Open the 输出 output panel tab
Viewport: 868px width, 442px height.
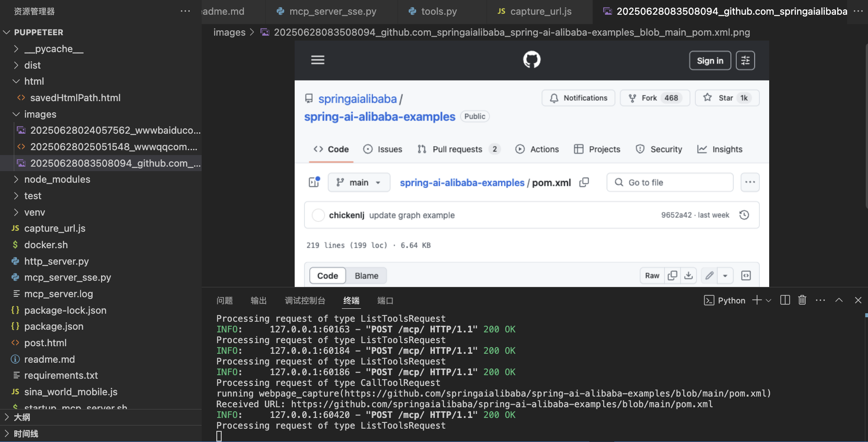[x=259, y=301]
